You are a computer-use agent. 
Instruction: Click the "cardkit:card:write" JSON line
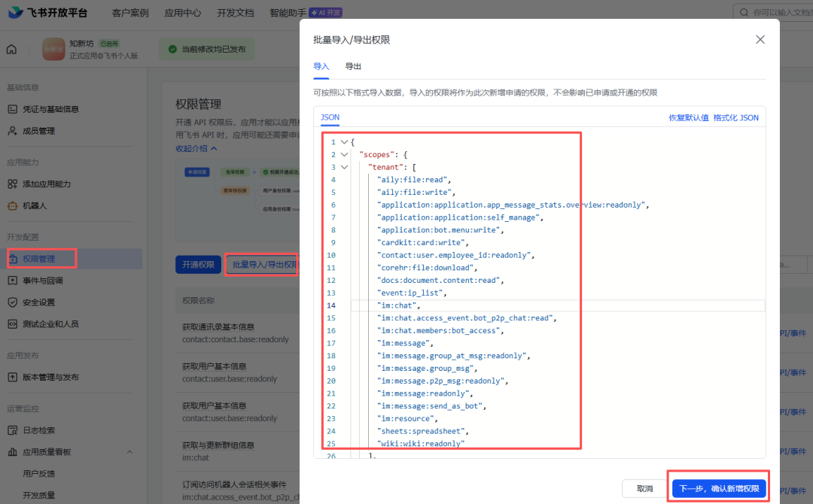click(422, 242)
